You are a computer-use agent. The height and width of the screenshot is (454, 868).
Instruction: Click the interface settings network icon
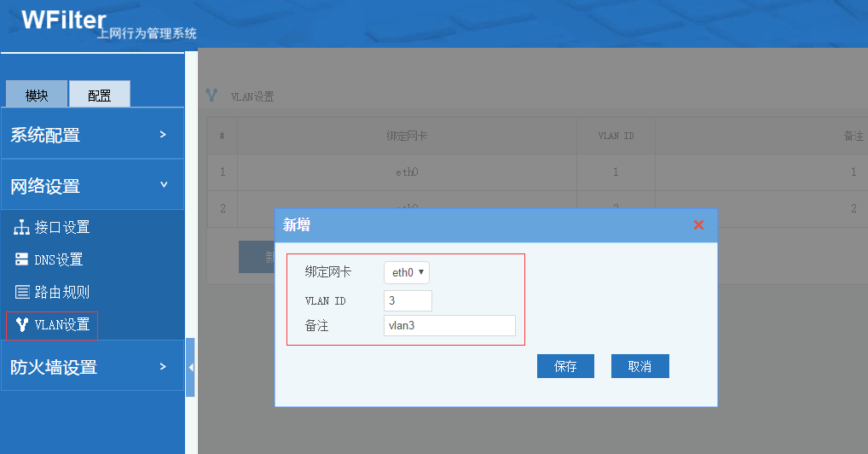coord(22,228)
